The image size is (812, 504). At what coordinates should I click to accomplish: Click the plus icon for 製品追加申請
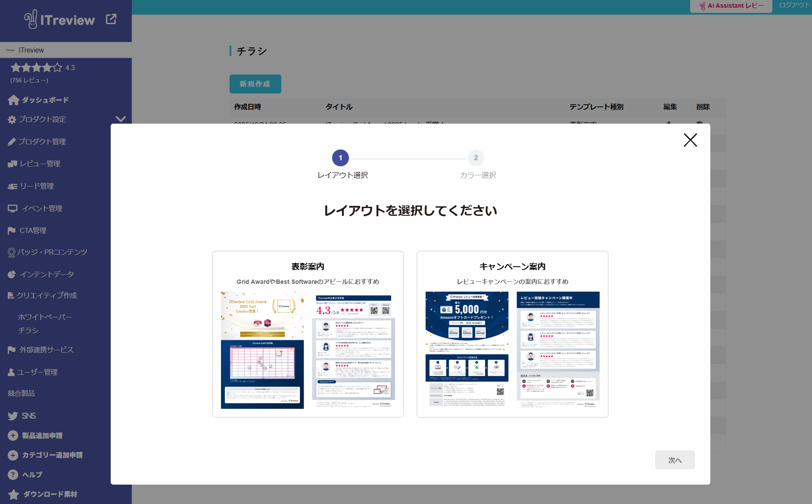coord(13,436)
